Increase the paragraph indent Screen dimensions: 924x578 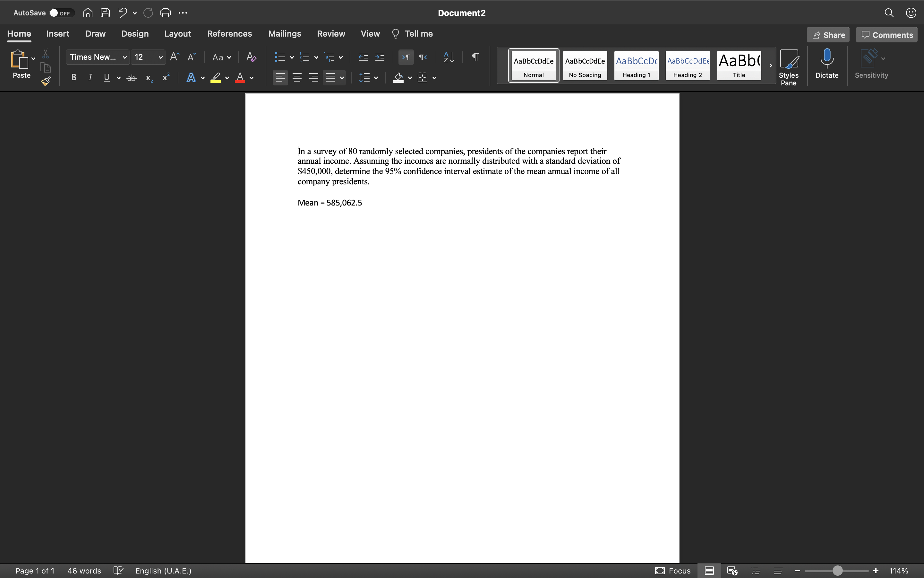coord(380,57)
